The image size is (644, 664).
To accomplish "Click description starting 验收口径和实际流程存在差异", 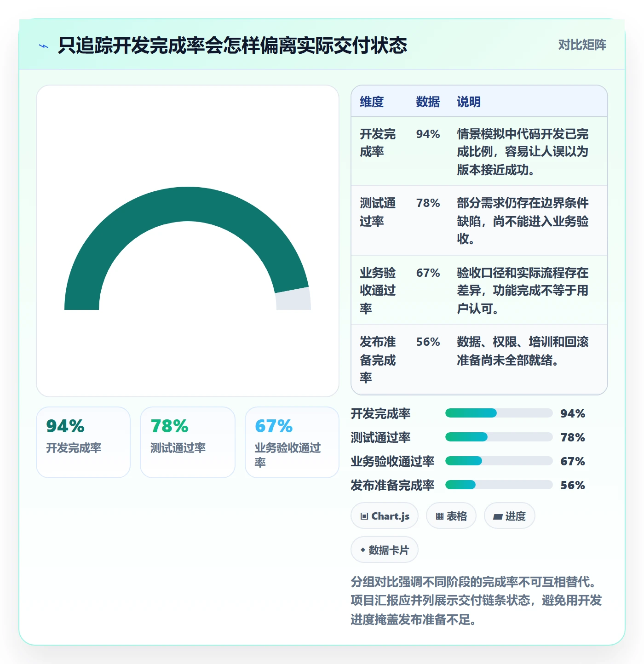I will click(523, 291).
